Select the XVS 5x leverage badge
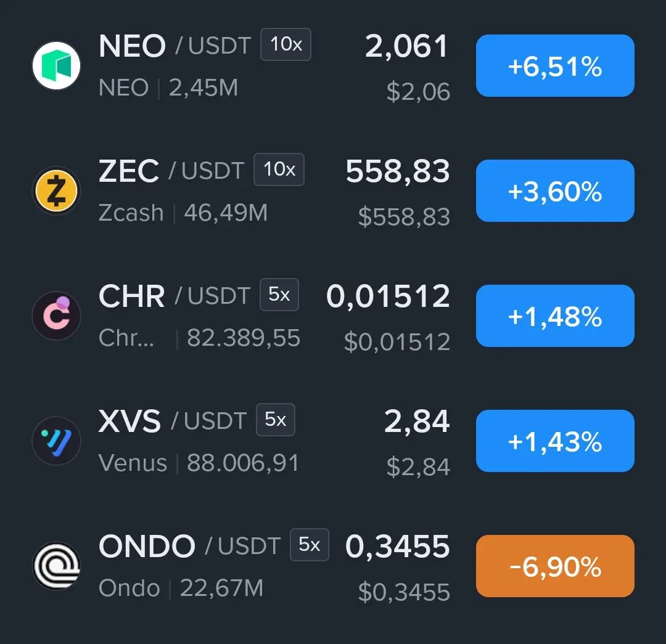 276,420
